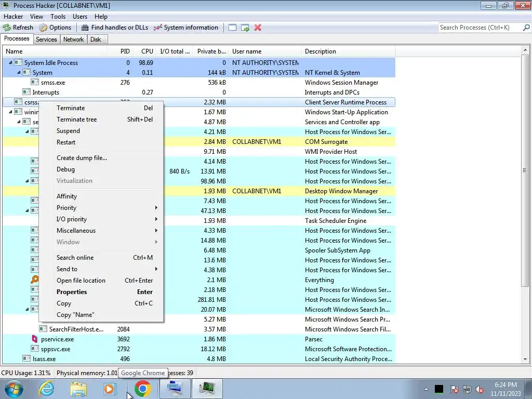Click in the Search Processes field
The image size is (532, 399).
click(480, 28)
